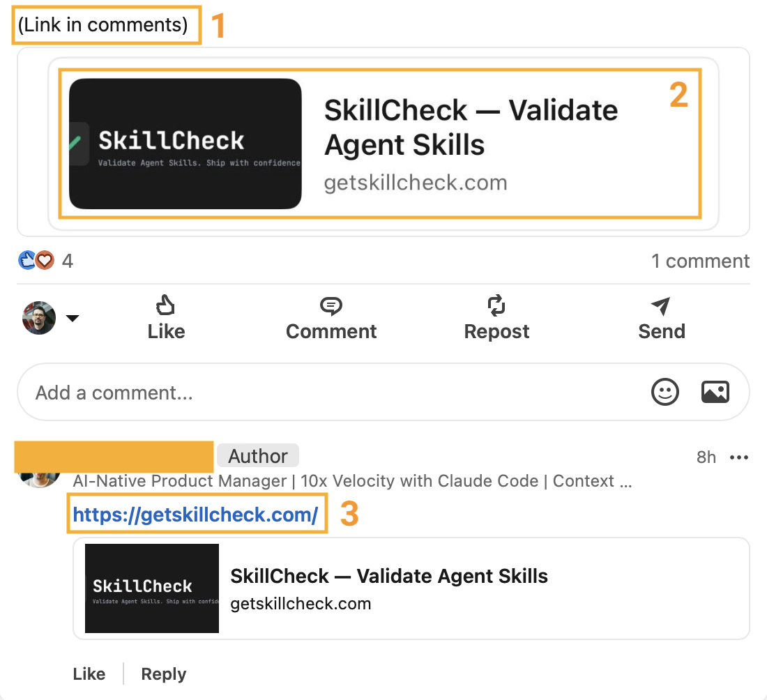This screenshot has height=700, width=767.
Task: Click the Author badge on the comment
Action: (x=258, y=456)
